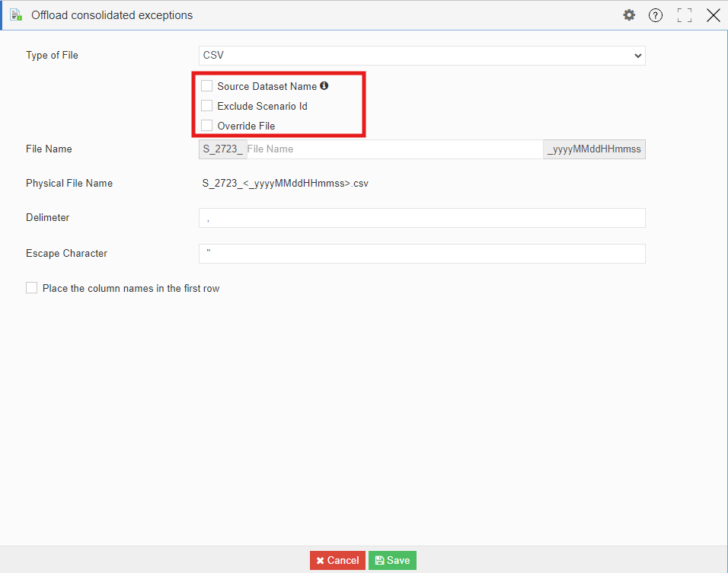Screen dimensions: 728x573
Task: Click the green Save button
Action: click(392, 561)
